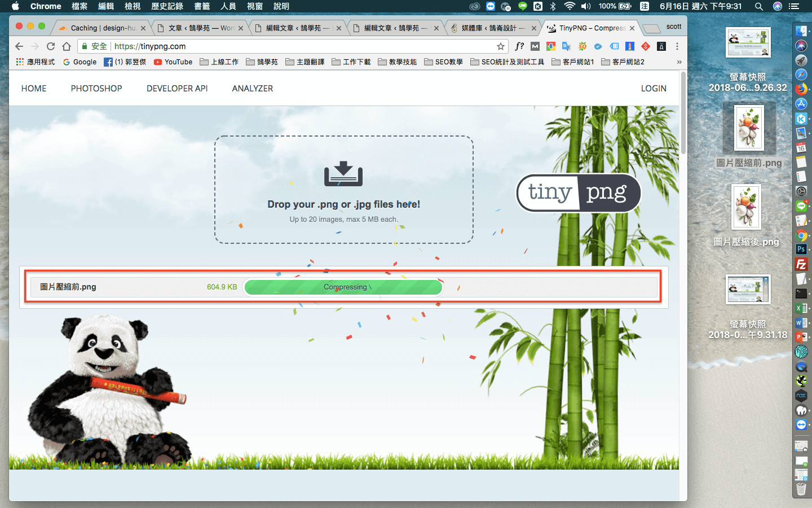
Task: Open LINE app in the Dock
Action: [801, 206]
